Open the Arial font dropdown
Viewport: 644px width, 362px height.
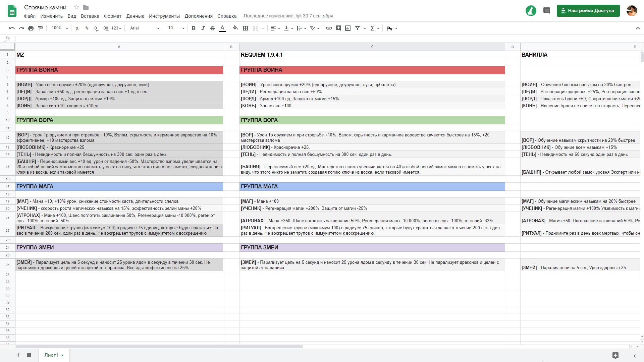145,28
